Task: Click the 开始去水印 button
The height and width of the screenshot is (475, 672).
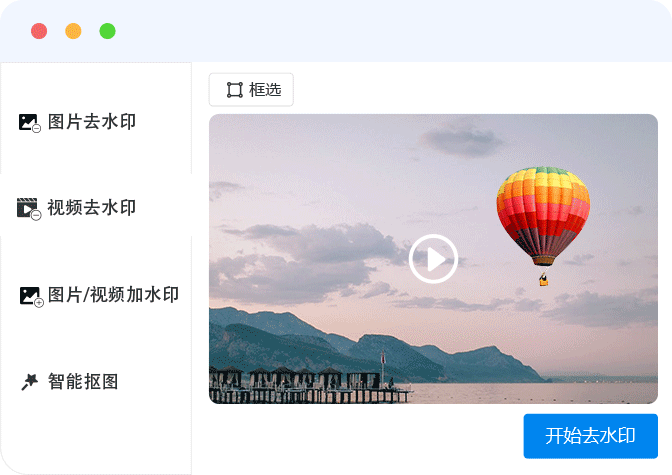Action: (x=591, y=436)
